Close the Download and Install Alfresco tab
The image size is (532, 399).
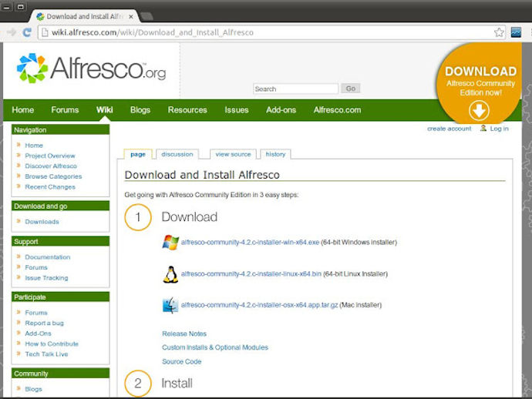131,17
